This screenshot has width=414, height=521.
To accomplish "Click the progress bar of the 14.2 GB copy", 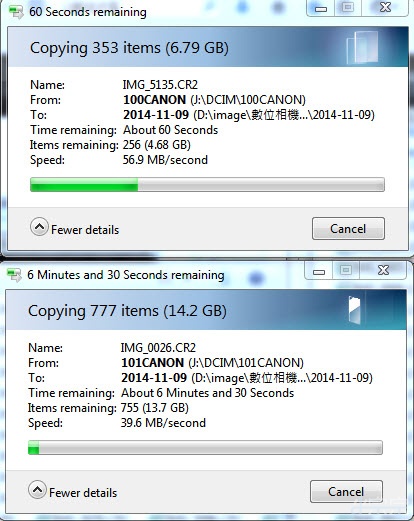I will [x=205, y=447].
